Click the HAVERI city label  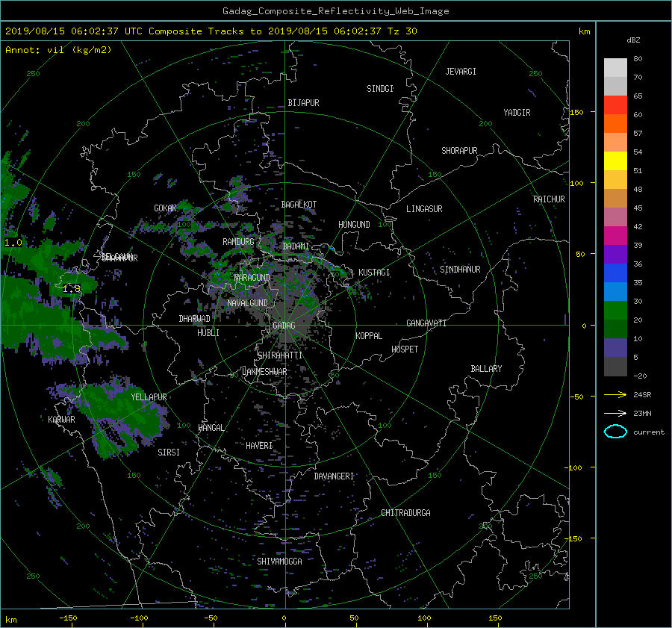coord(259,446)
